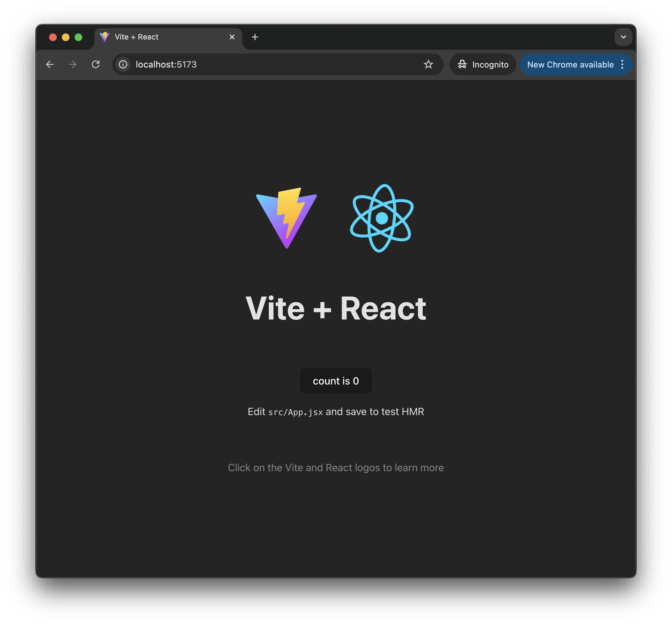
Task: Open Chrome three-dot menu
Action: coord(622,65)
